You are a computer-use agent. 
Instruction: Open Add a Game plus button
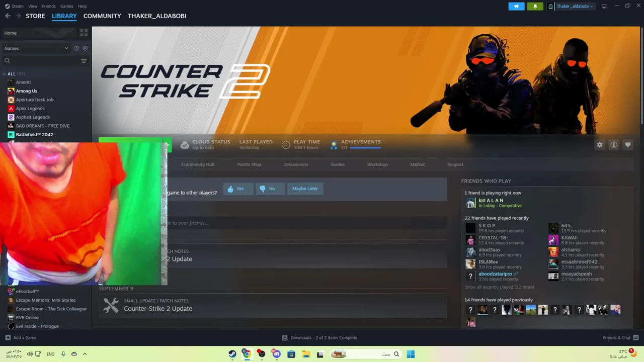click(x=21, y=338)
